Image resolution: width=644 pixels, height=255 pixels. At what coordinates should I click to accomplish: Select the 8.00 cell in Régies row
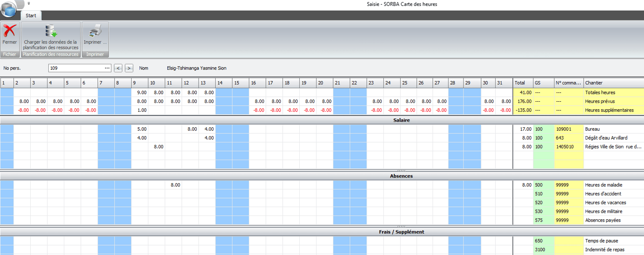(x=157, y=147)
